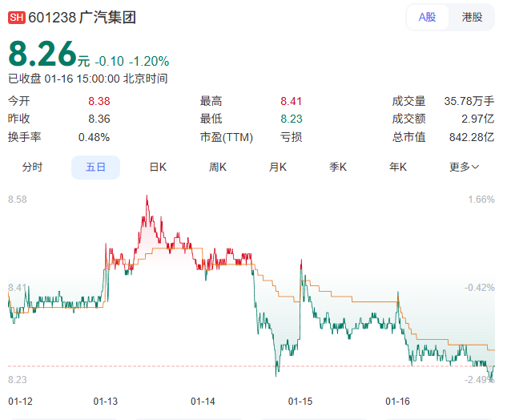Select the 分时 chart tab
The width and height of the screenshot is (507, 420).
32,167
